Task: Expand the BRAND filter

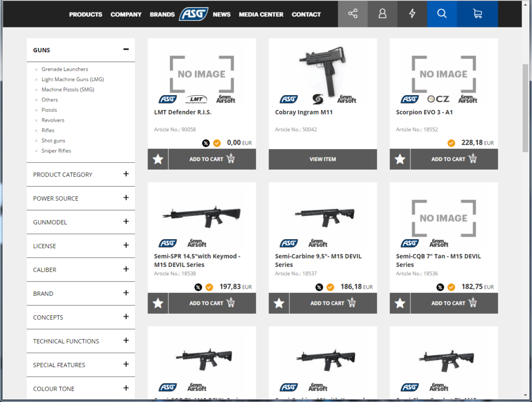Action: tap(126, 293)
